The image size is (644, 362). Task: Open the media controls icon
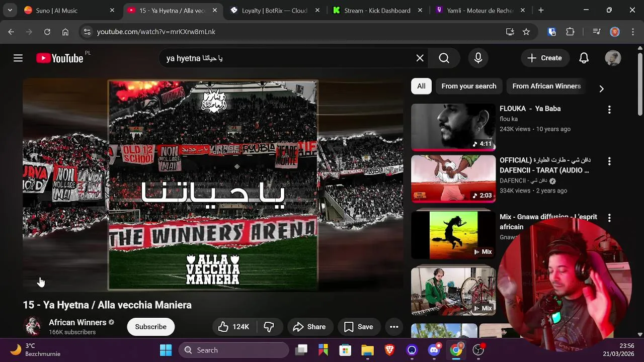pos(597,32)
